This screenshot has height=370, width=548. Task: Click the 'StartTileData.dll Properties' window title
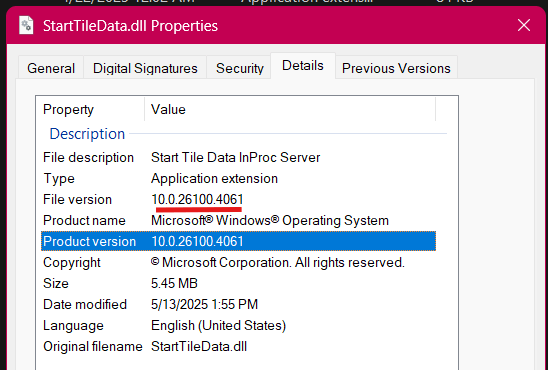pyautogui.click(x=130, y=26)
